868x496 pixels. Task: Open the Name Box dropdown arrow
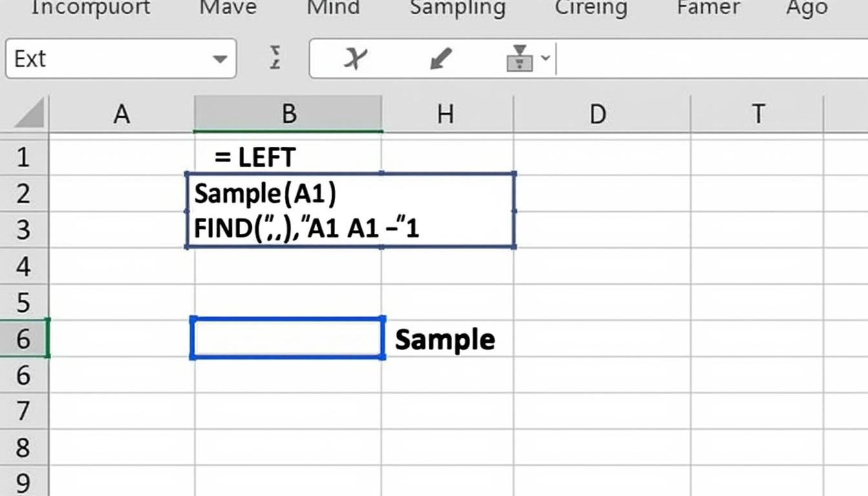tap(220, 59)
